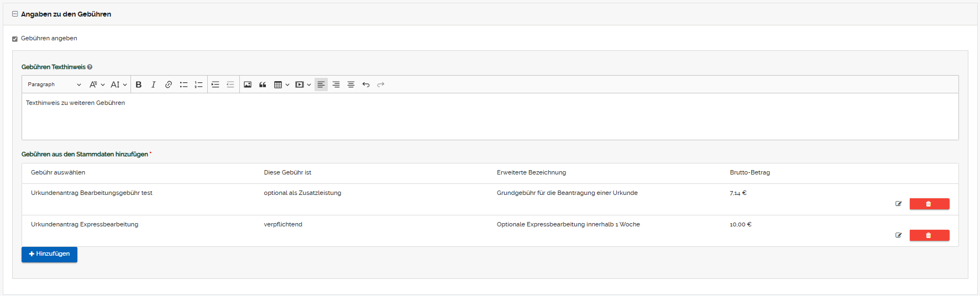This screenshot has height=296, width=980.
Task: Insert a link via the toolbar
Action: [x=169, y=84]
